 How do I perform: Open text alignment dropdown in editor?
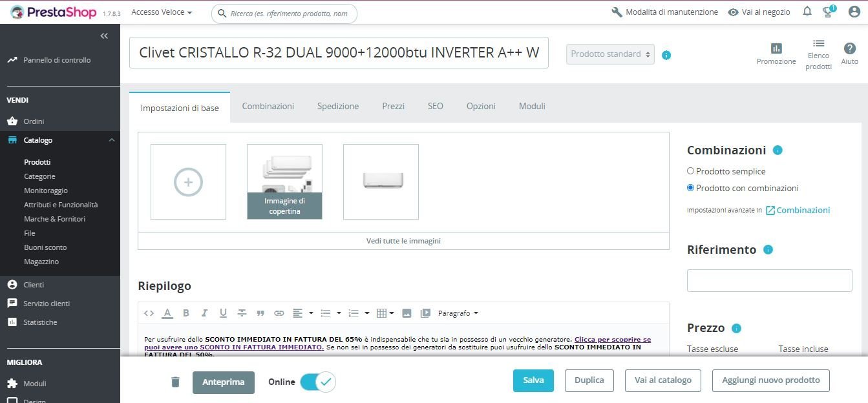302,313
